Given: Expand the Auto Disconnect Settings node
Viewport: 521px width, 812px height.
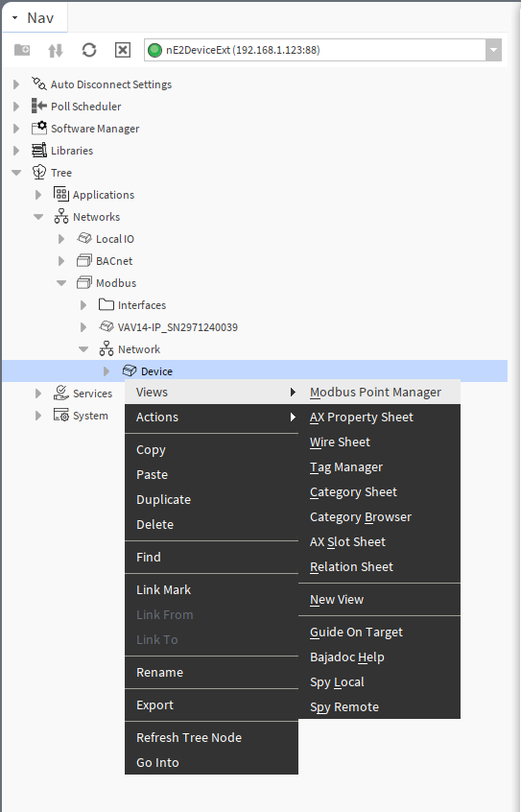Looking at the screenshot, I should coord(16,84).
